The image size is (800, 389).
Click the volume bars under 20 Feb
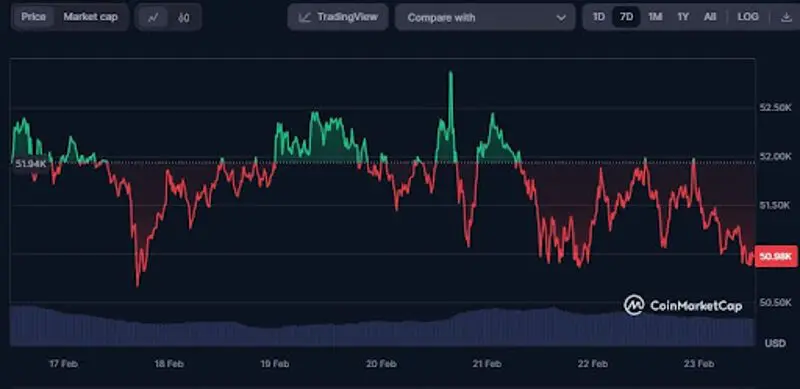click(x=381, y=333)
